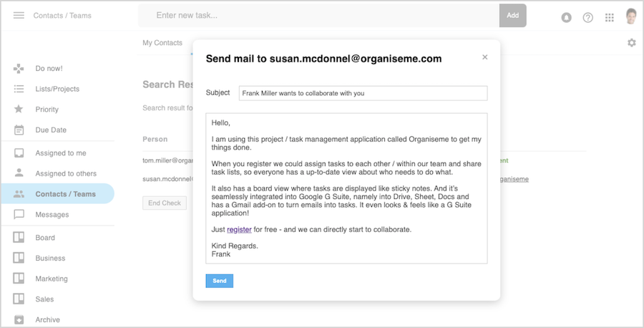644x328 pixels.
Task: Open the settings gear icon
Action: (632, 43)
